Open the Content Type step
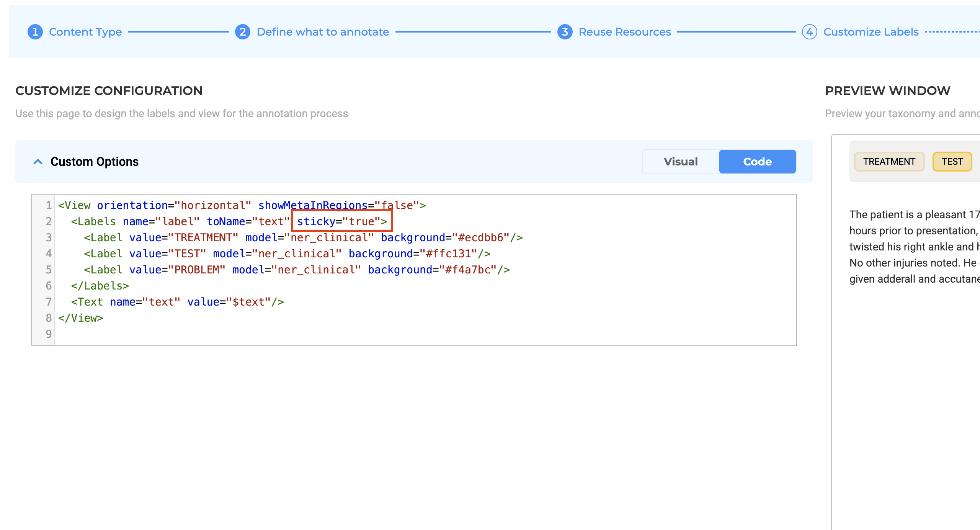980x530 pixels. (85, 32)
